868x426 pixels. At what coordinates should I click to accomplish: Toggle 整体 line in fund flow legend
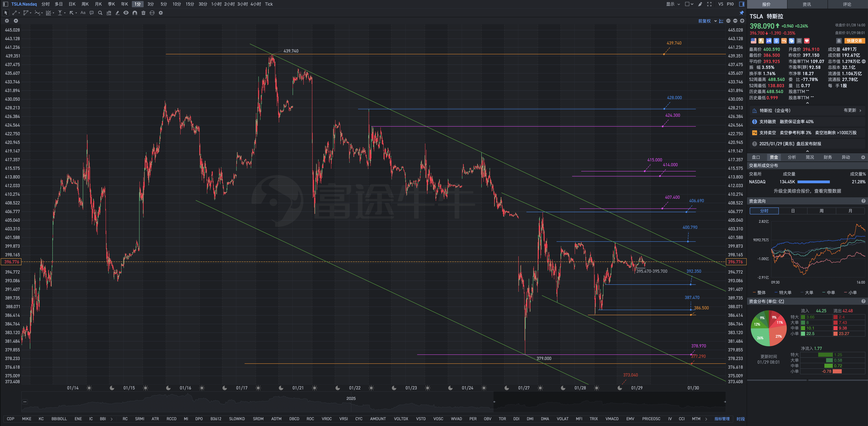point(759,293)
